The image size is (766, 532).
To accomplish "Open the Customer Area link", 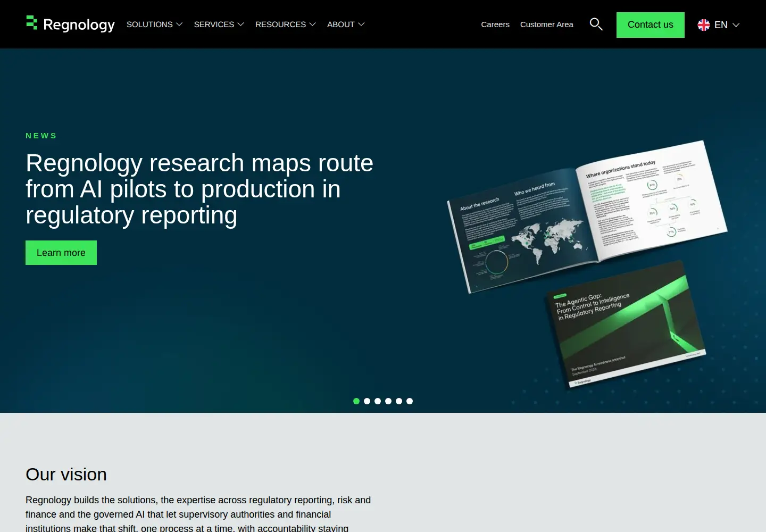I will (x=547, y=24).
